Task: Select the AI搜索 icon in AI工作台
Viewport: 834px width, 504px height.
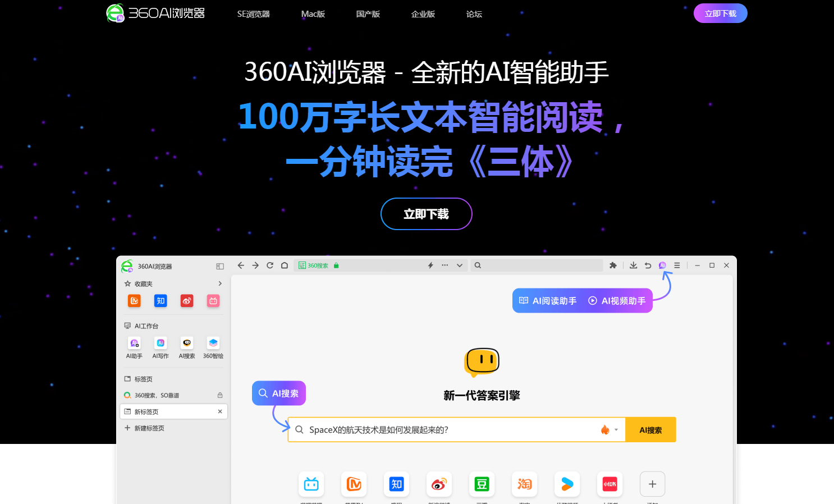Action: click(x=186, y=343)
